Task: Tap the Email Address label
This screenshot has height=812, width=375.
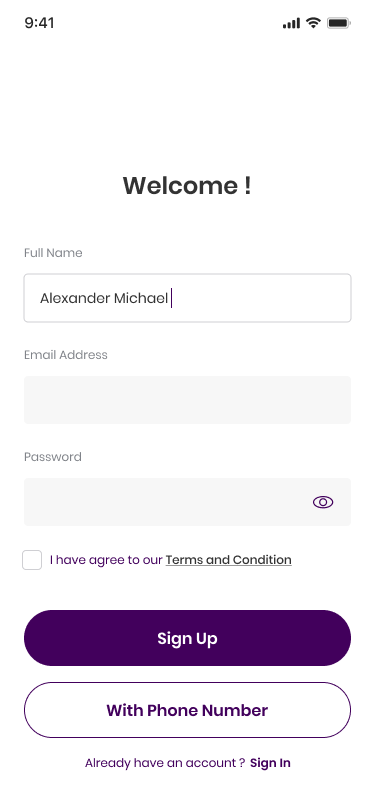Action: point(66,355)
